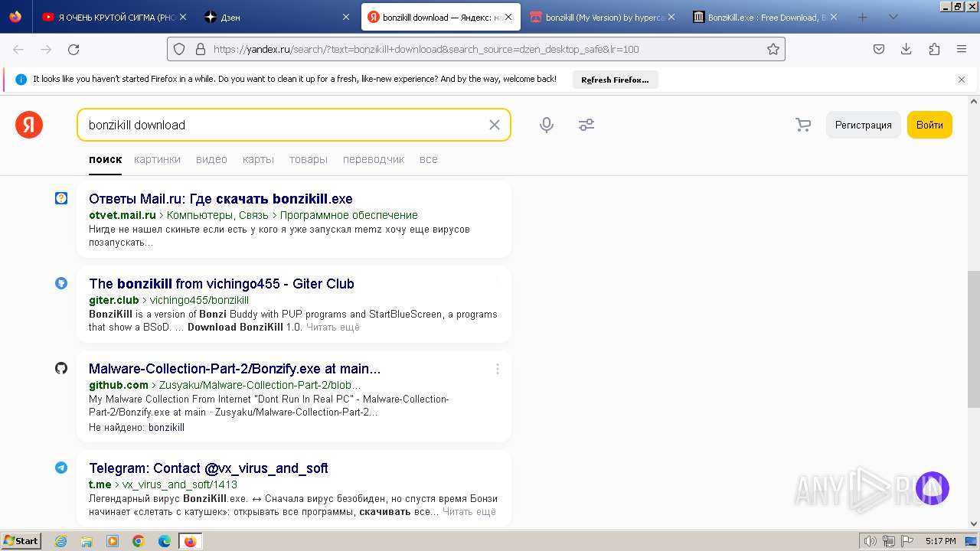Select the переводчик search category
Image resolution: width=980 pixels, height=551 pixels.
click(374, 159)
